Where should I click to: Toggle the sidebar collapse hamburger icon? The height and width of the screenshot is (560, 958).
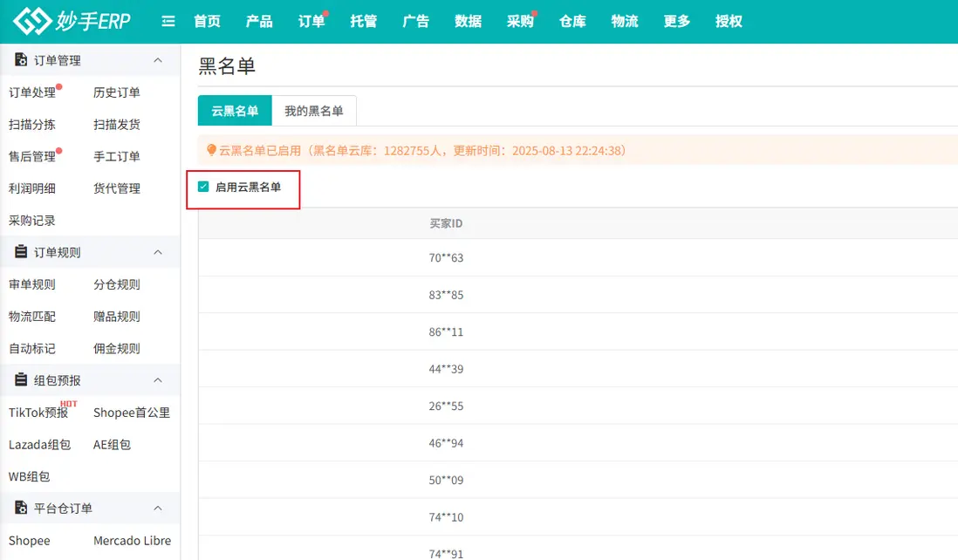(x=168, y=22)
